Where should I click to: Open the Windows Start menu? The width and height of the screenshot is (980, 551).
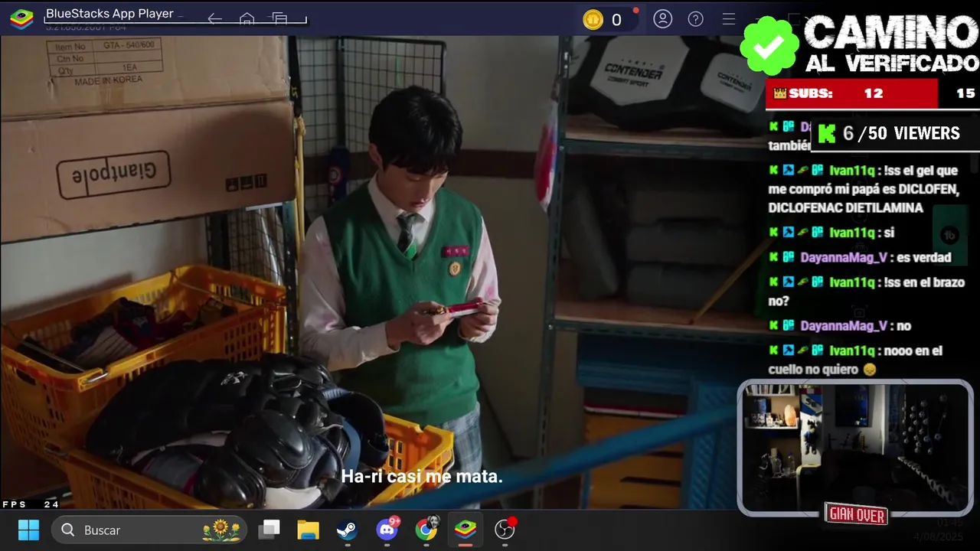click(28, 530)
